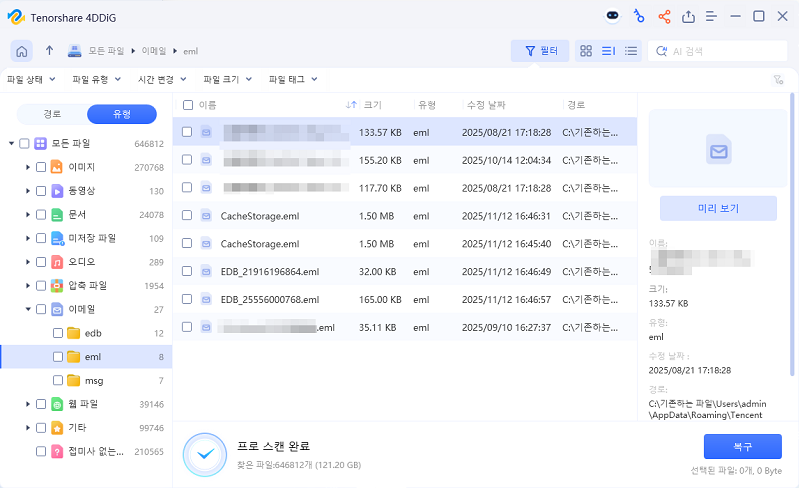Switch to the 경로 tab
The image size is (799, 488).
coord(52,114)
